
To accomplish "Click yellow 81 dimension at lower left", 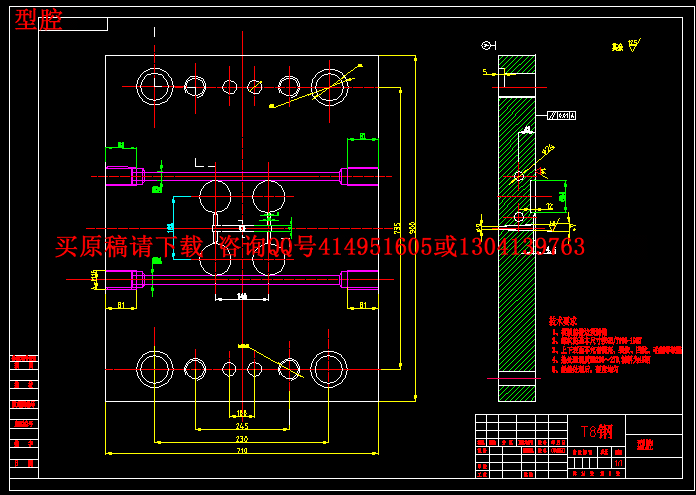I will coord(121,305).
